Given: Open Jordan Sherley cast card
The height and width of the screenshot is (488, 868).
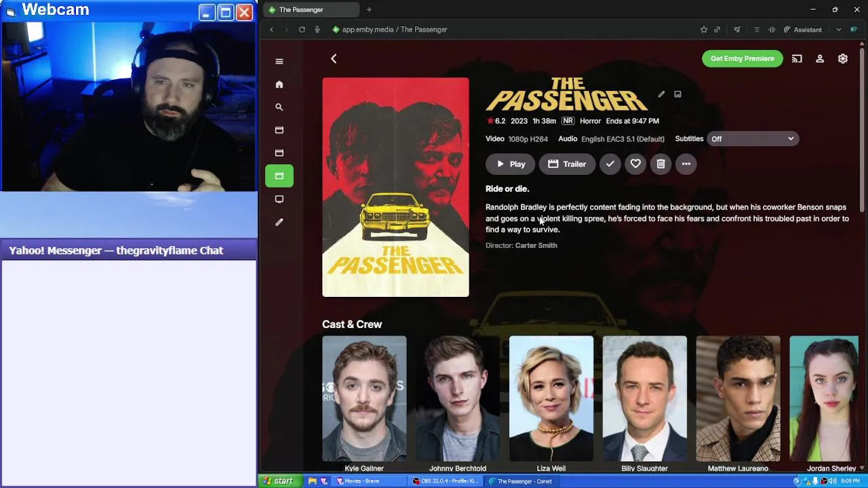Looking at the screenshot, I should click(825, 404).
